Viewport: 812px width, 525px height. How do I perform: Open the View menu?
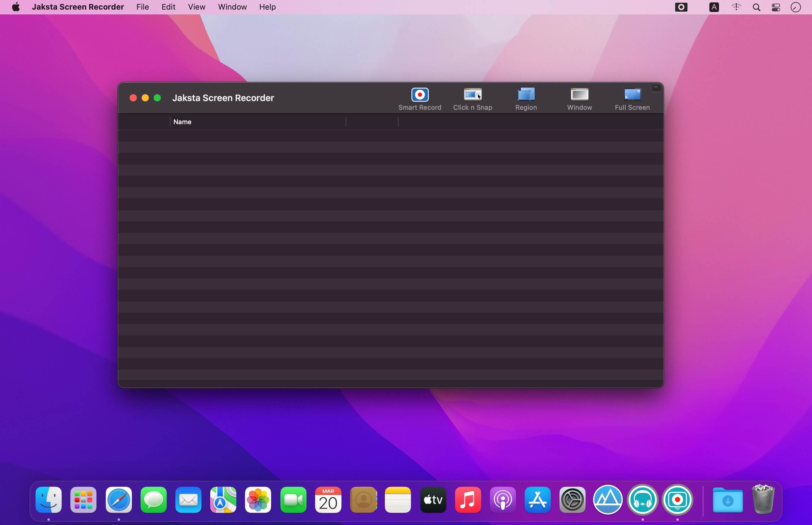pyautogui.click(x=197, y=7)
